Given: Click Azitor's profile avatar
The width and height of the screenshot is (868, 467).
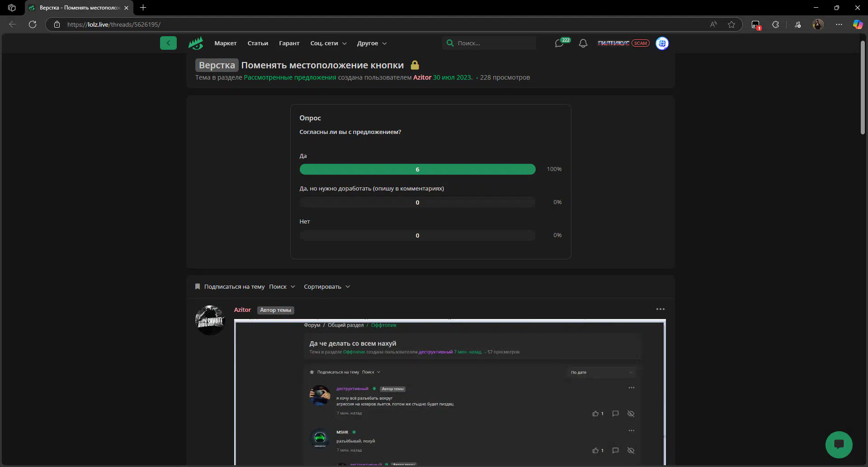Looking at the screenshot, I should [210, 320].
